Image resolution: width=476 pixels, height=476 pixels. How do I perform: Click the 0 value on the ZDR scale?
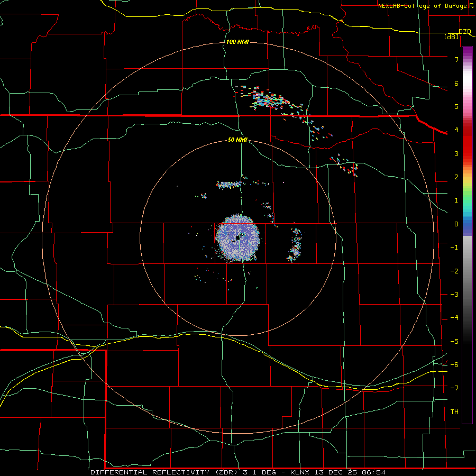coord(456,224)
